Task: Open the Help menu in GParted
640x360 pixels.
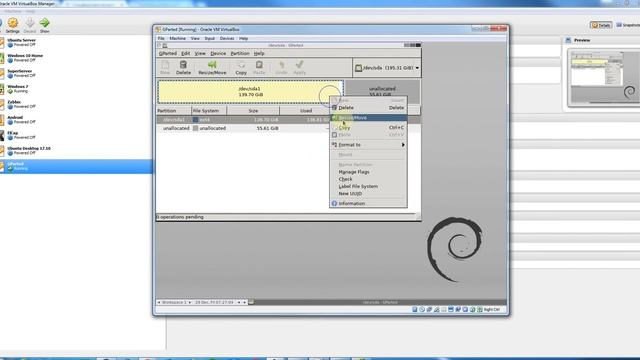Action: [x=259, y=53]
